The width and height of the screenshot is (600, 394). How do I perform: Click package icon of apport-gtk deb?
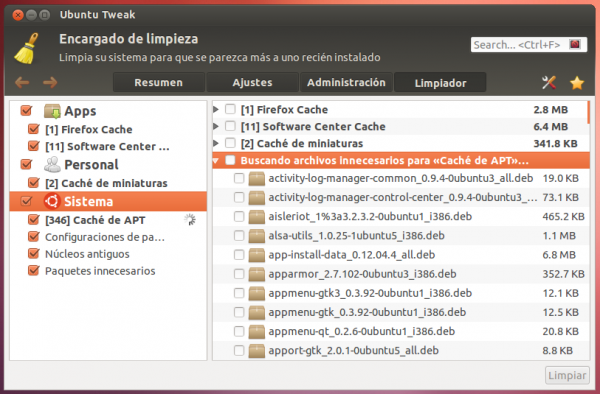tap(256, 350)
